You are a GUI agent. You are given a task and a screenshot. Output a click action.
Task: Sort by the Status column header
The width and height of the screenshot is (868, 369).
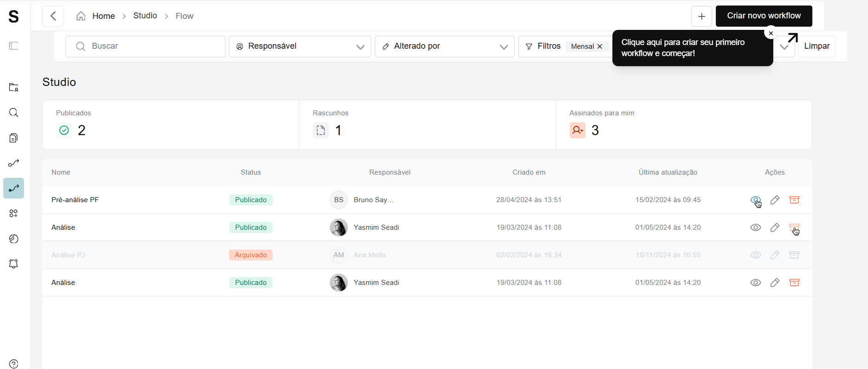pos(251,172)
